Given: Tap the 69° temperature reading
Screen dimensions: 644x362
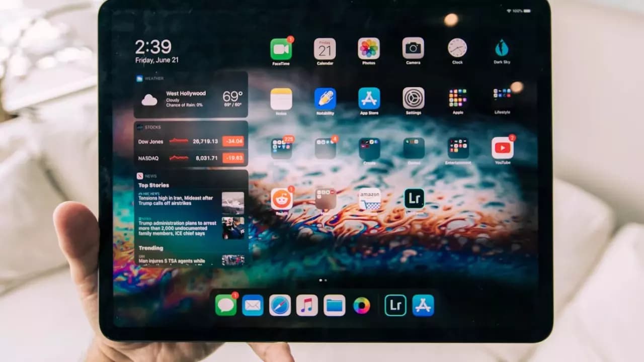Looking at the screenshot, I should pos(232,96).
